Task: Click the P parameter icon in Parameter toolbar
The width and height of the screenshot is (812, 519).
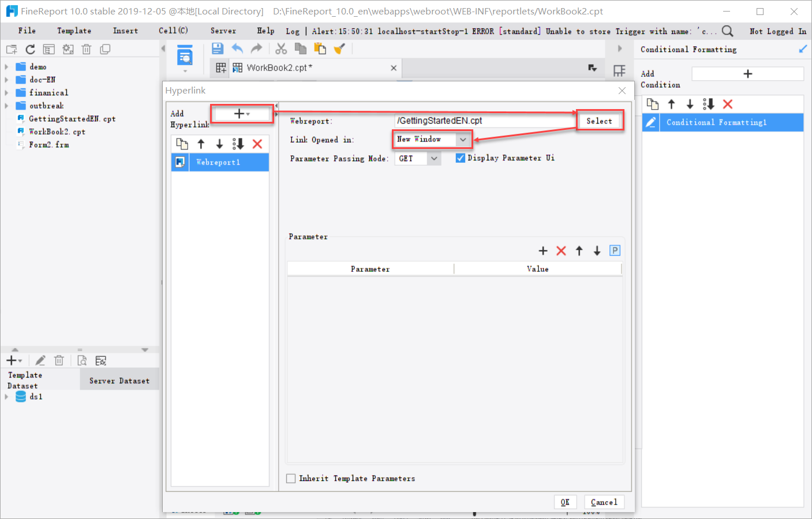Action: coord(615,250)
